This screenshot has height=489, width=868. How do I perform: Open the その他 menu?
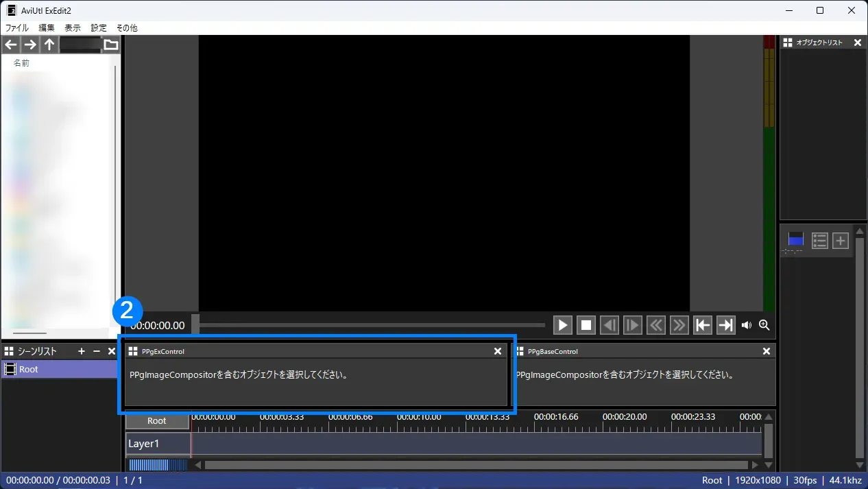pyautogui.click(x=127, y=28)
